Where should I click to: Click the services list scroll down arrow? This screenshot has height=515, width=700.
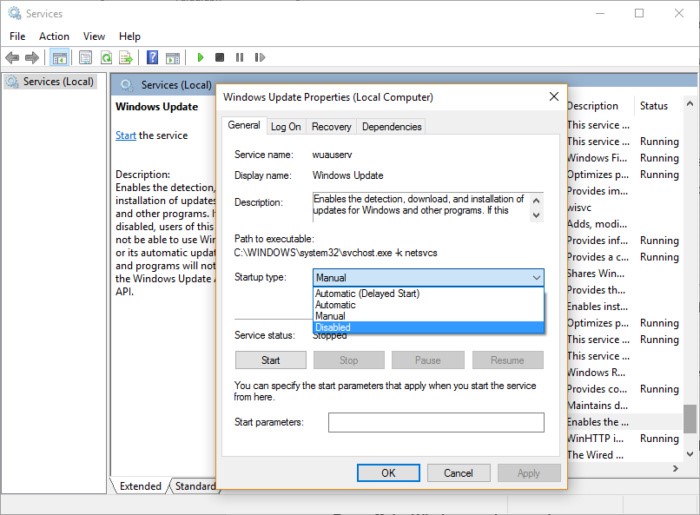click(690, 454)
